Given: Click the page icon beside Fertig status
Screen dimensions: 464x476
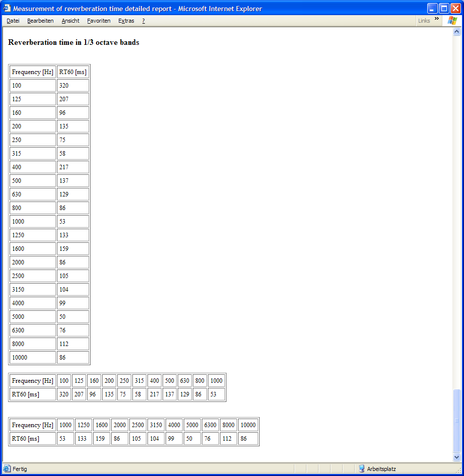Looking at the screenshot, I should 7,469.
